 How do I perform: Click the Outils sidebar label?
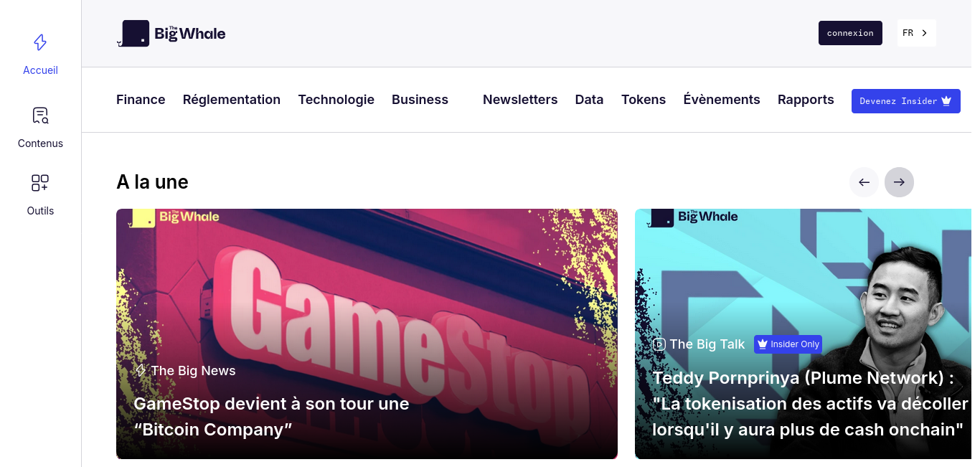click(x=40, y=211)
